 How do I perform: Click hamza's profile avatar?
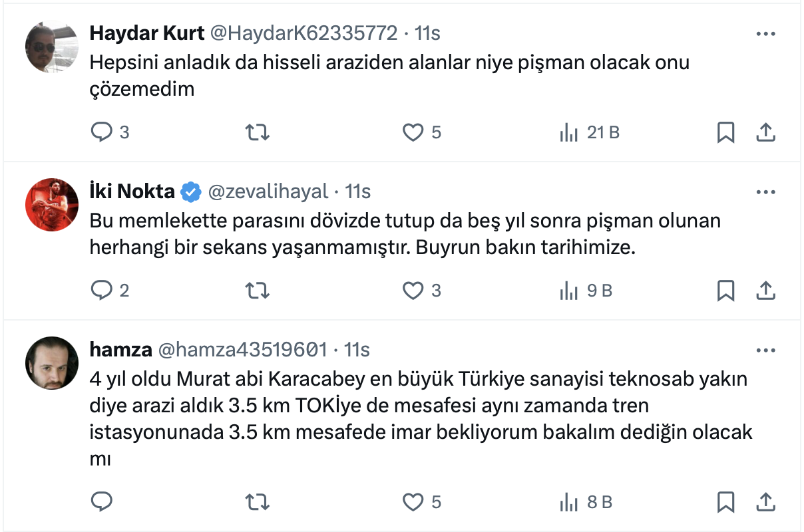click(x=53, y=364)
